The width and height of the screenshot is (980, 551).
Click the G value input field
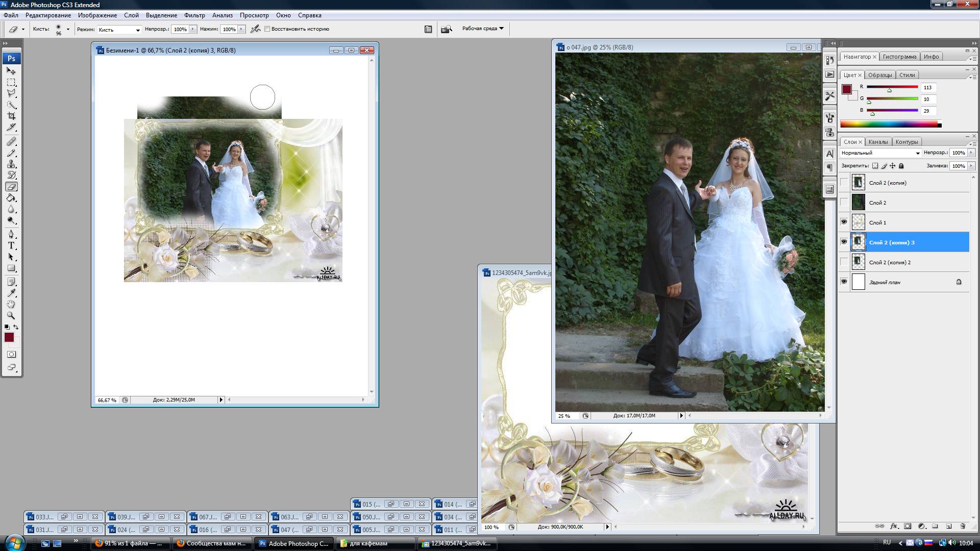point(928,99)
